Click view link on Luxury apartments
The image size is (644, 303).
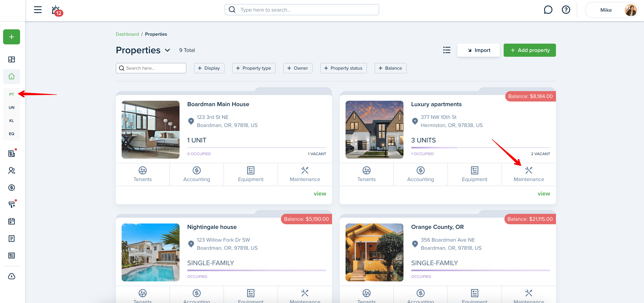[x=544, y=194]
